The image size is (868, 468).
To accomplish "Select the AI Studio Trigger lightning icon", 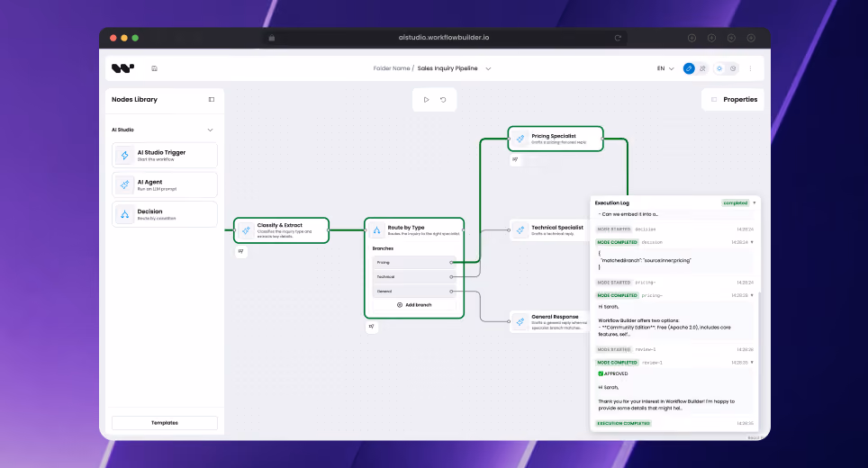I will (x=124, y=156).
